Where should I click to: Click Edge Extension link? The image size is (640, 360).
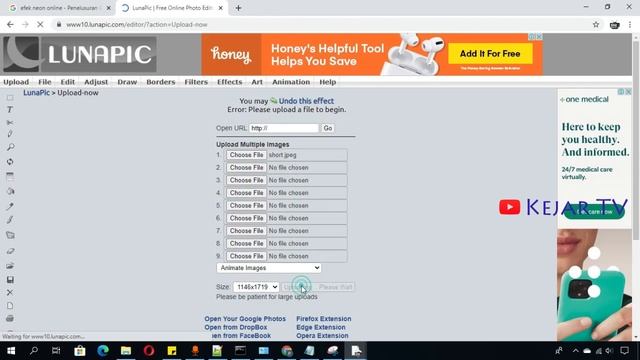pyautogui.click(x=321, y=327)
